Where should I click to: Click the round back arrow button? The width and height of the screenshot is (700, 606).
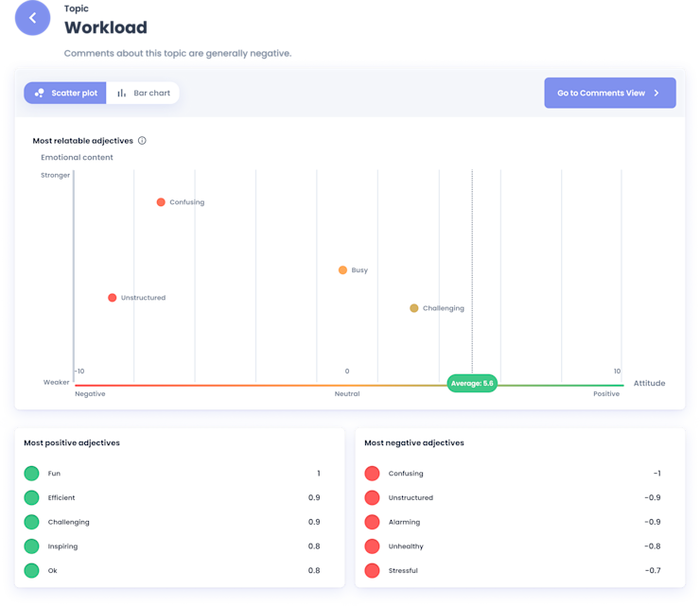click(32, 18)
